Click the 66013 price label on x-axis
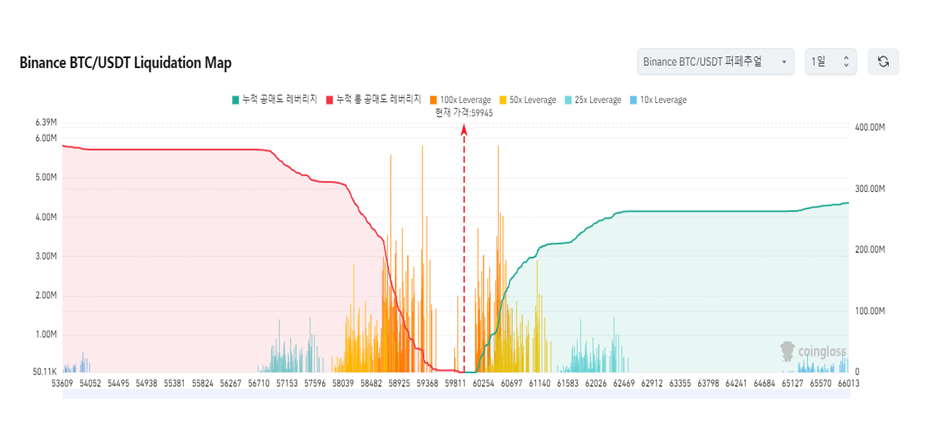This screenshot has width=926, height=432. tap(848, 383)
